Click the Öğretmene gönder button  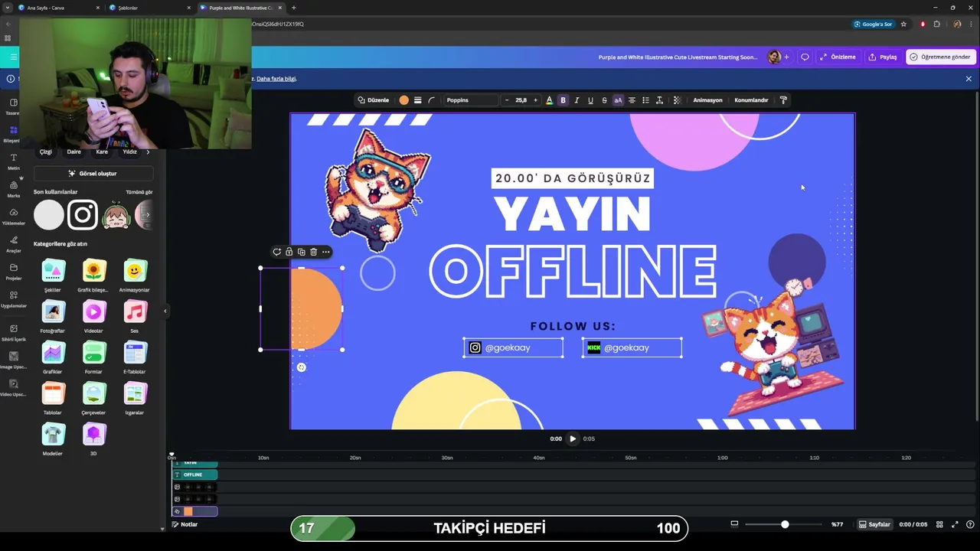(x=939, y=57)
